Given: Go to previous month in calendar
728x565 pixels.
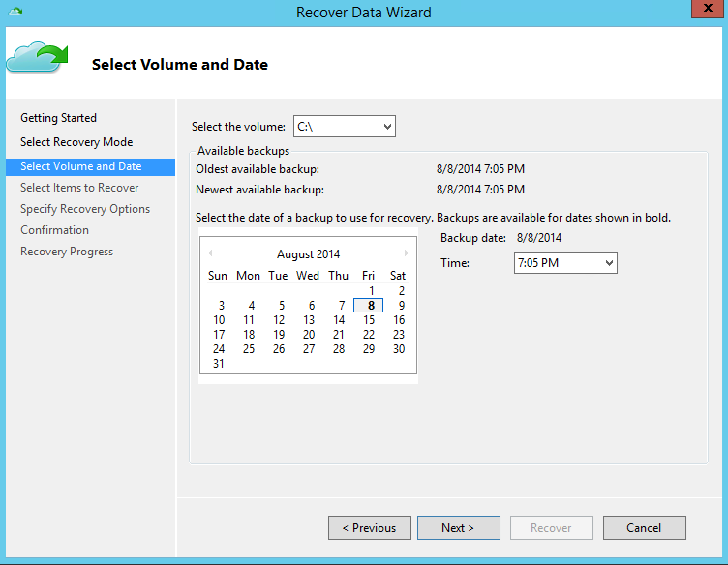Looking at the screenshot, I should coord(210,253).
